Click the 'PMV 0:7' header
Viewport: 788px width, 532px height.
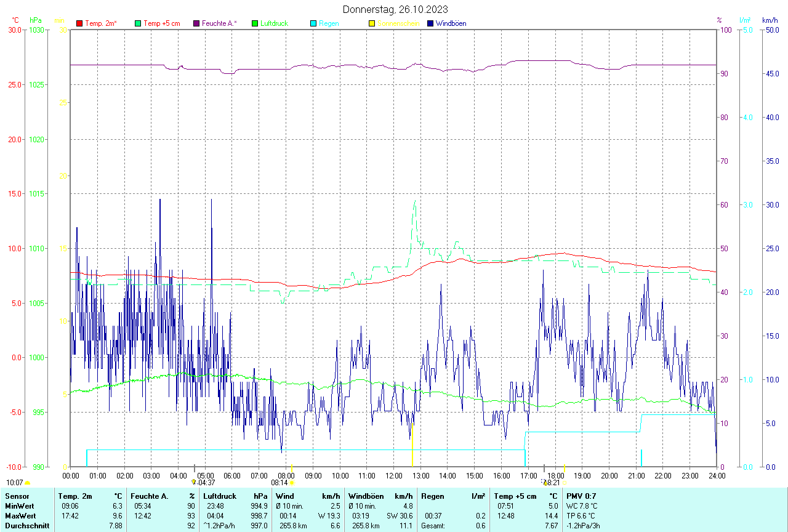(x=581, y=496)
